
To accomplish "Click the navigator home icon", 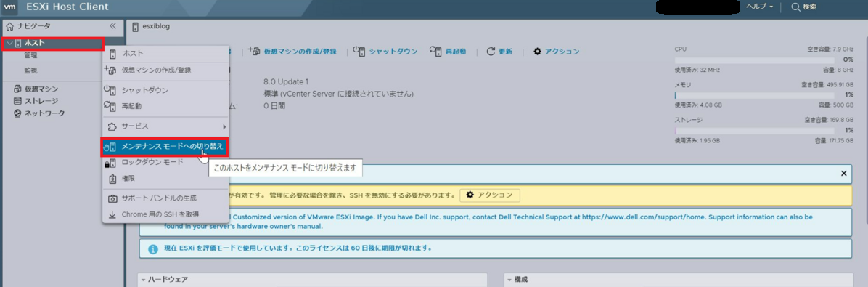I will [9, 26].
